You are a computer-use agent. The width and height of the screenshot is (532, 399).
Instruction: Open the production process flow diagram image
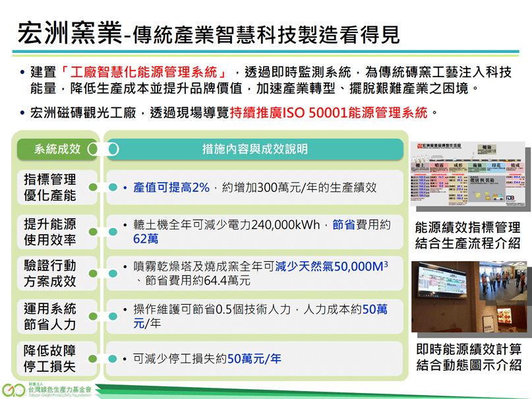[x=468, y=174]
